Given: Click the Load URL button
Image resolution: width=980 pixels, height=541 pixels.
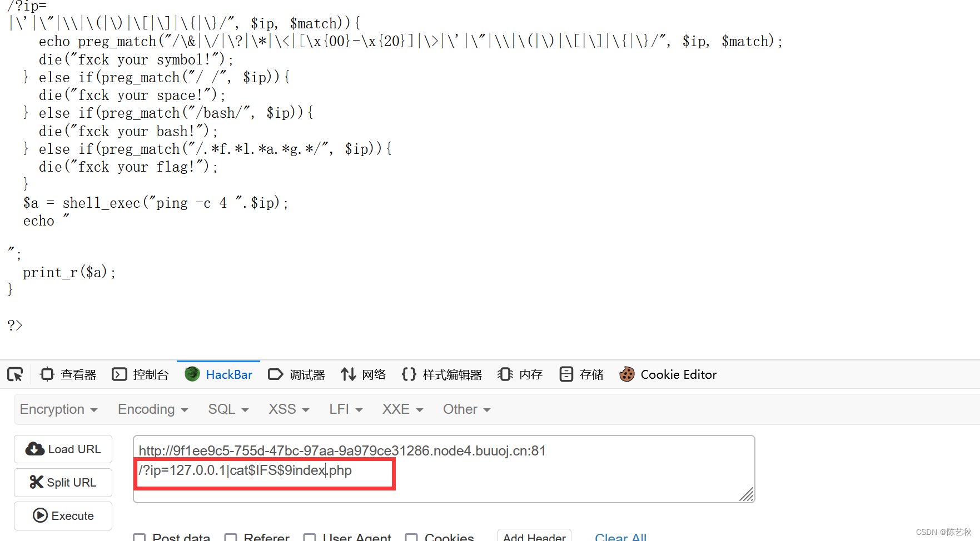Looking at the screenshot, I should [63, 449].
